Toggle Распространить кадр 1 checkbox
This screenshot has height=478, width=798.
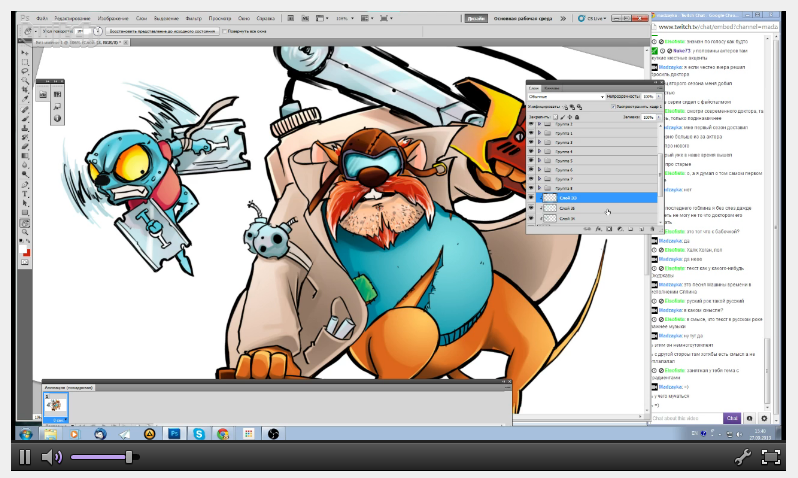pos(613,107)
